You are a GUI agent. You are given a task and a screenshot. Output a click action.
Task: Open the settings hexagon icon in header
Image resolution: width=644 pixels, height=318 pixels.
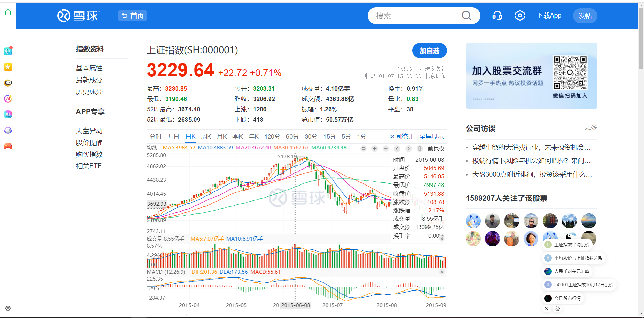tap(520, 16)
